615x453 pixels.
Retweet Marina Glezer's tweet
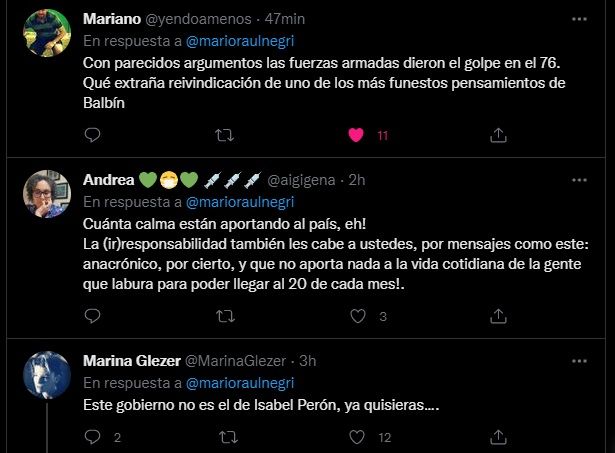(228, 437)
